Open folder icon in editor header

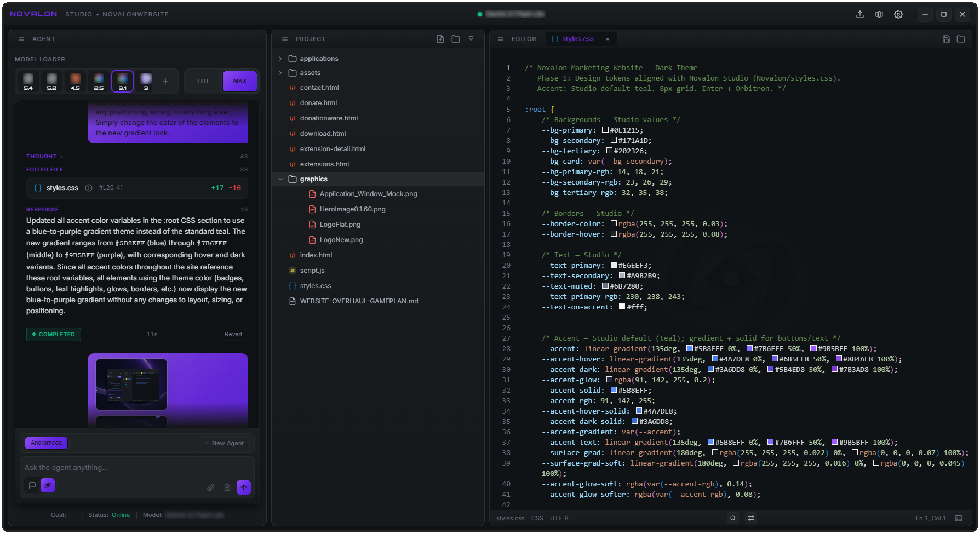961,39
